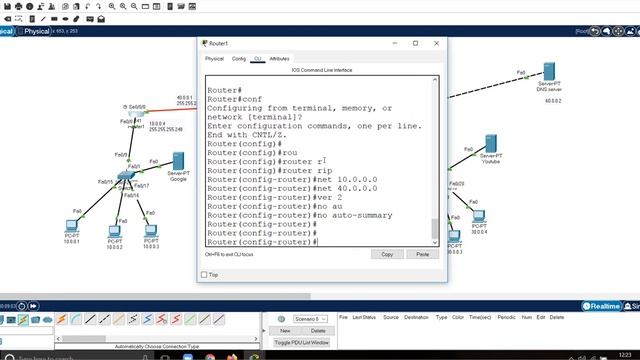Click the Copy button in CLI
640x360 pixels.
tap(387, 254)
